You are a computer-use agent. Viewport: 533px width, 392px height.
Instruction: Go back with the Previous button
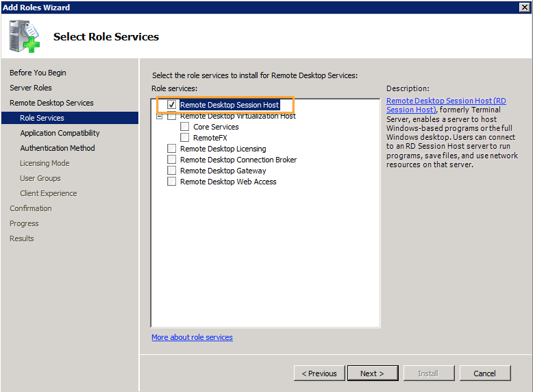pos(319,373)
